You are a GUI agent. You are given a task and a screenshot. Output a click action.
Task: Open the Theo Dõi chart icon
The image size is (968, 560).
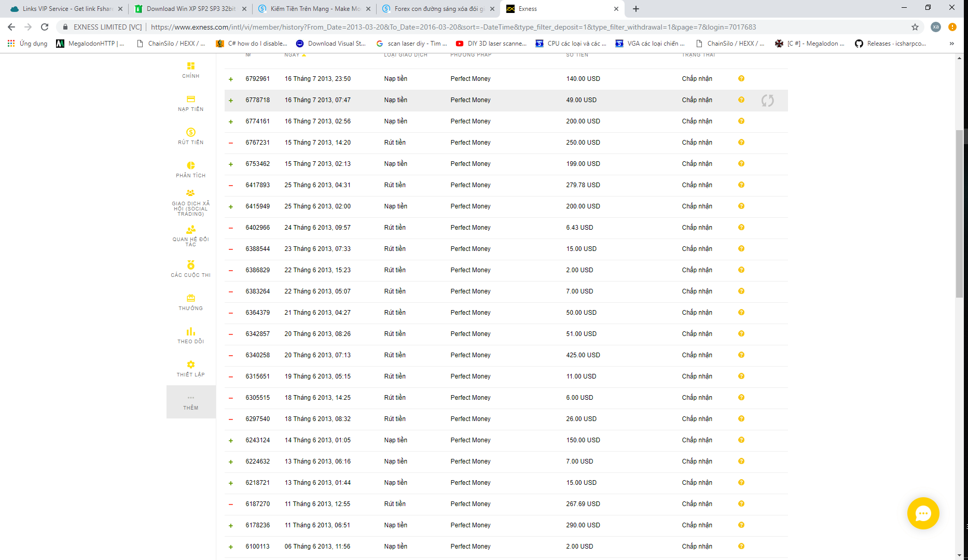click(190, 332)
